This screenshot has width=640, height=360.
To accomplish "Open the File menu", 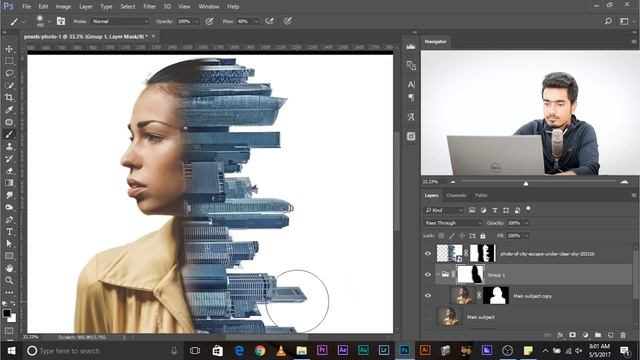I will (27, 7).
